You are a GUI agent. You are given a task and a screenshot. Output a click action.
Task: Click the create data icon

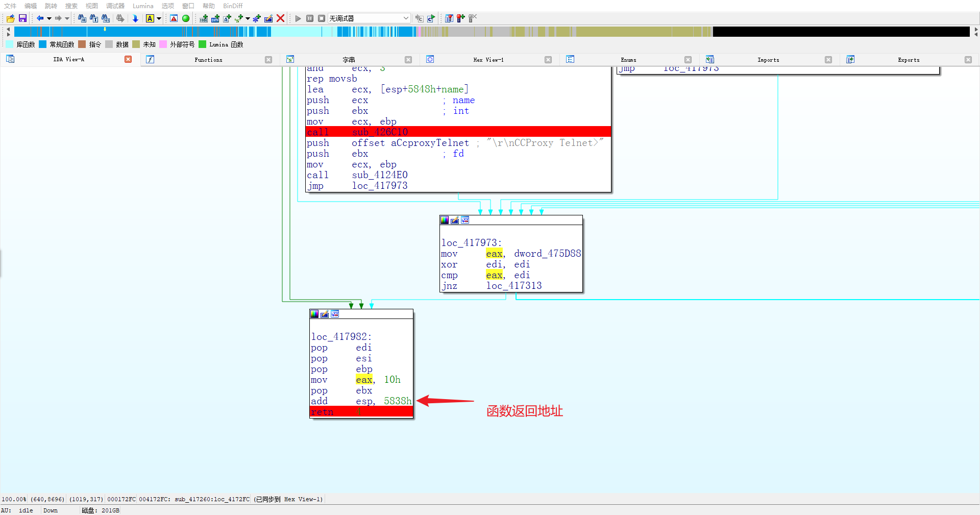click(x=215, y=18)
